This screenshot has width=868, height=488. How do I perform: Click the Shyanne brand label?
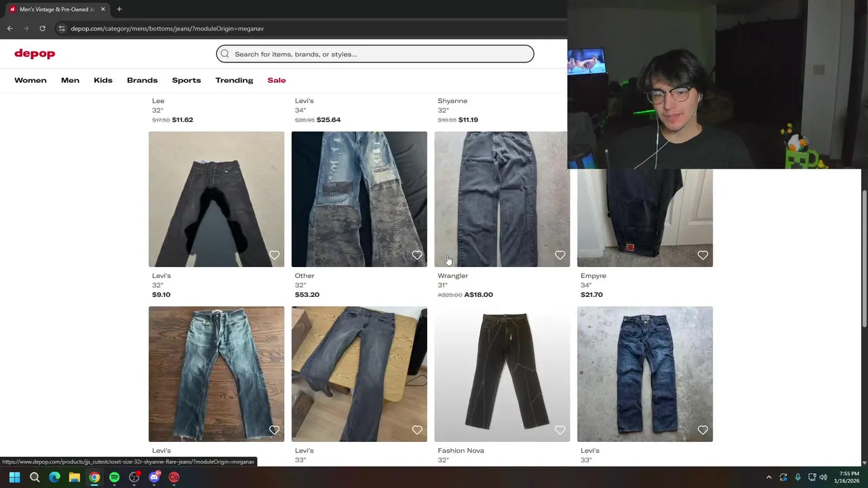point(452,101)
